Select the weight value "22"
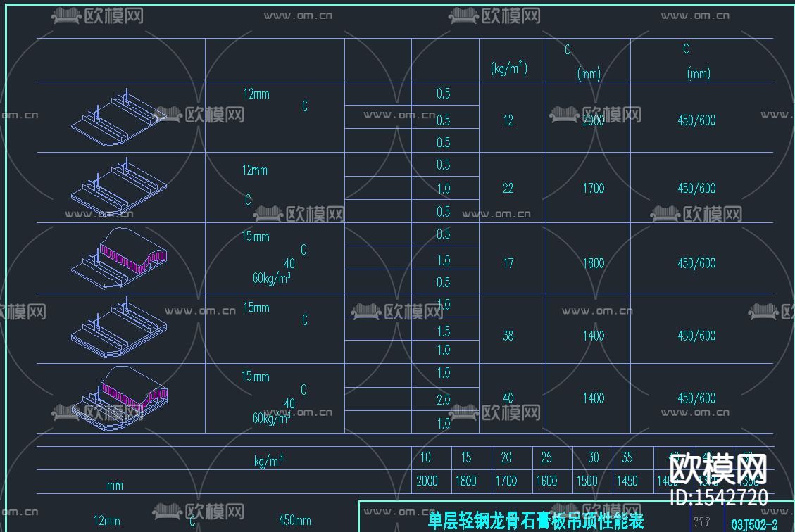The image size is (795, 532). click(508, 189)
